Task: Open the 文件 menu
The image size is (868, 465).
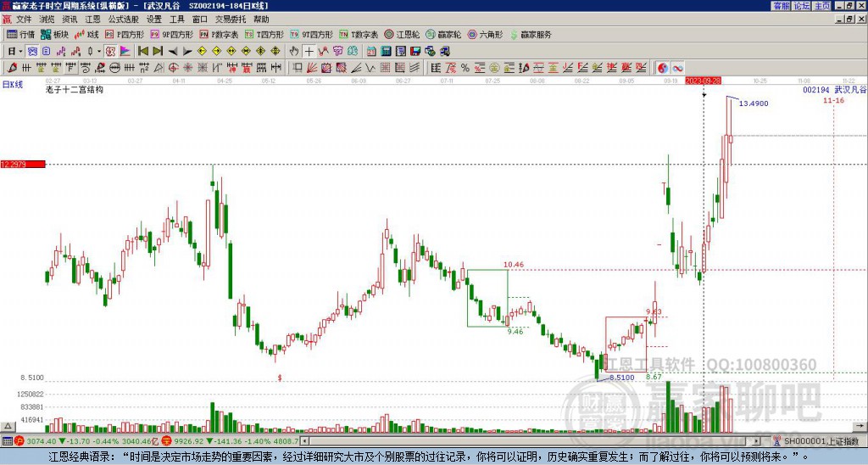Action: point(23,20)
